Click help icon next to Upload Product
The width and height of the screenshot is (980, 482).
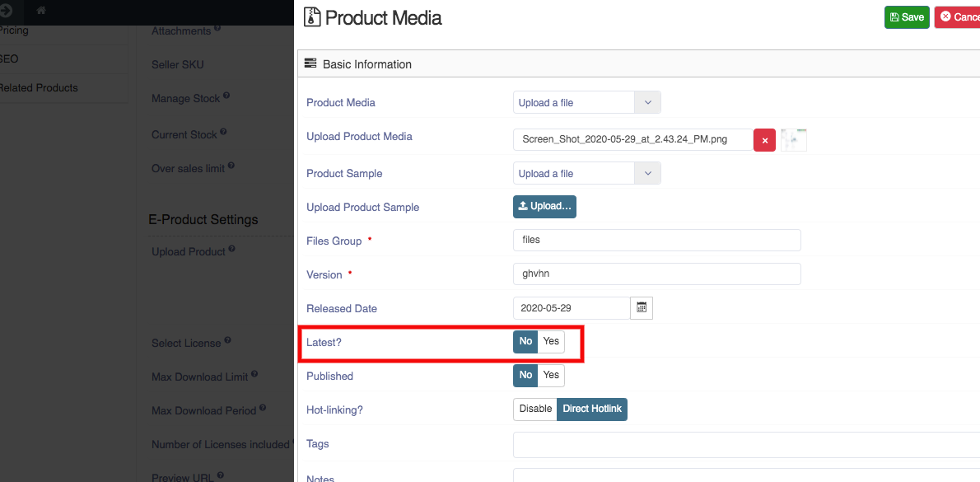click(232, 250)
